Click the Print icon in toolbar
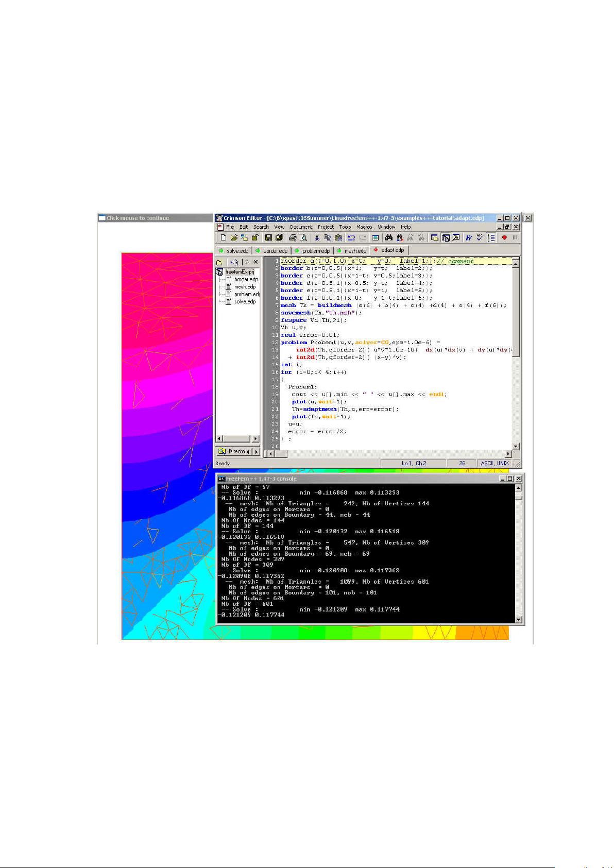 point(293,237)
